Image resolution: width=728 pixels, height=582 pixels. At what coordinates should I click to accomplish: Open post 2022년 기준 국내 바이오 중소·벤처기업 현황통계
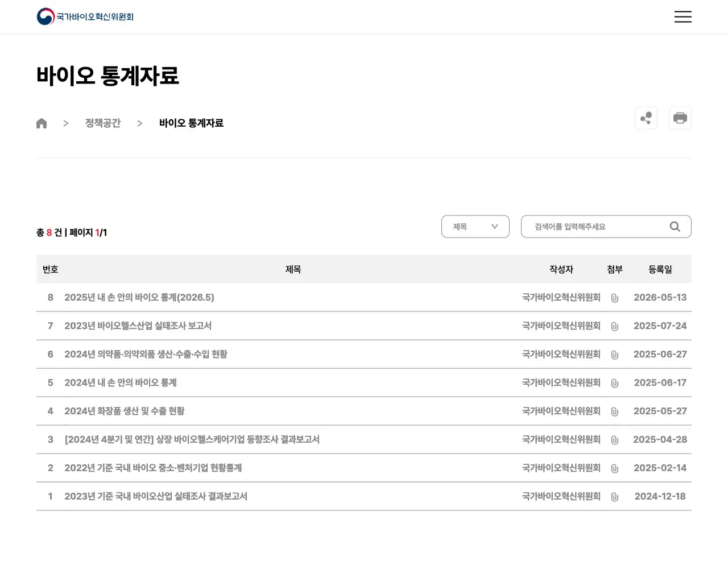(x=153, y=468)
